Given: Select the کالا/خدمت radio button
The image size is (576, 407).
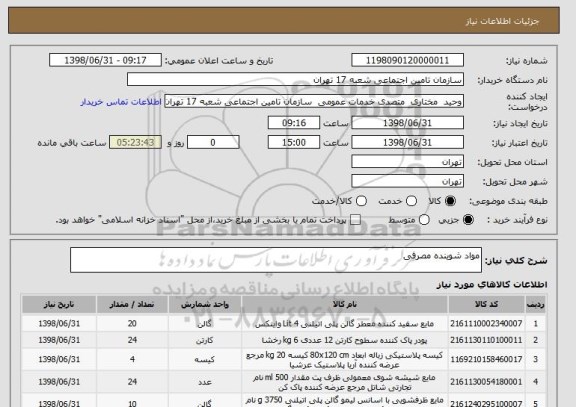Looking at the screenshot, I should (361, 201).
